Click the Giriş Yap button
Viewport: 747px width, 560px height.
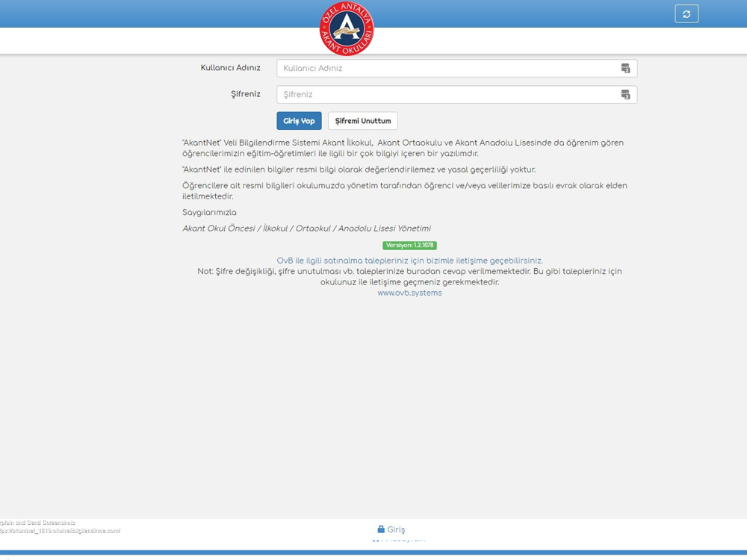coord(300,121)
